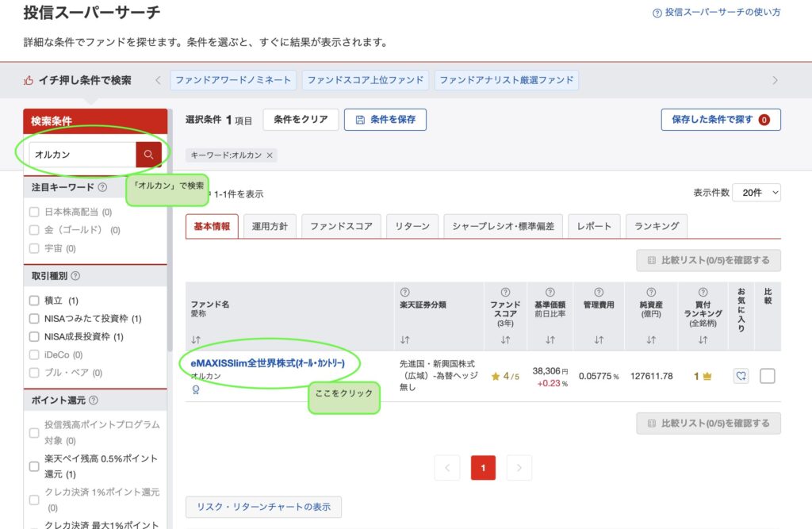Click 保存した条件で探す button

click(x=721, y=120)
